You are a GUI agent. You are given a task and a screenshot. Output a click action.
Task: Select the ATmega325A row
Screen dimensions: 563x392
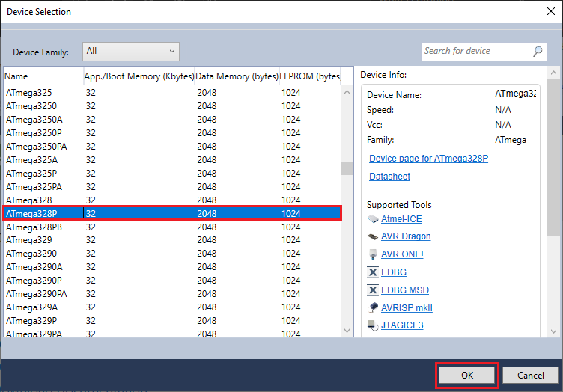click(x=172, y=160)
